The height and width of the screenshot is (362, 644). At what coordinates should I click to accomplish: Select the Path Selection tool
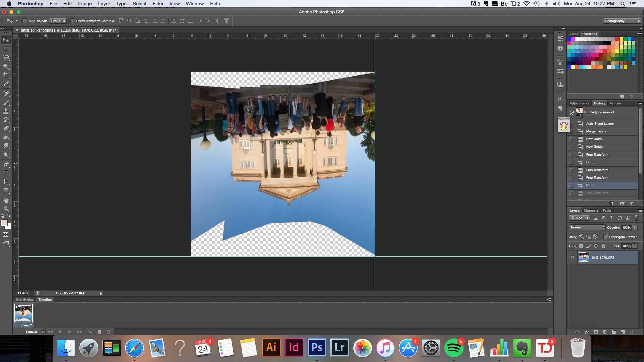(x=6, y=182)
